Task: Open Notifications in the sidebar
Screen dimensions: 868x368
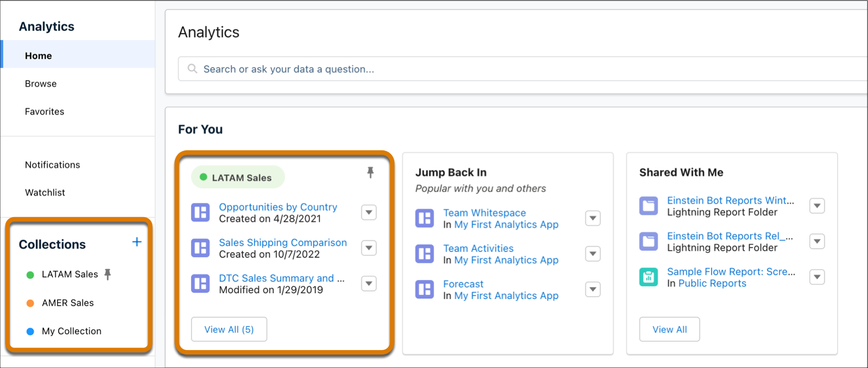Action: (x=52, y=164)
